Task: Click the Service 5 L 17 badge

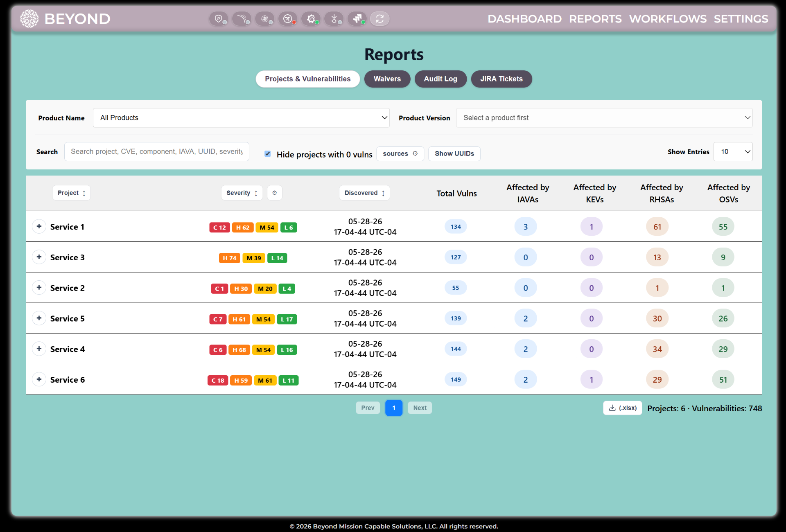Action: click(x=287, y=319)
